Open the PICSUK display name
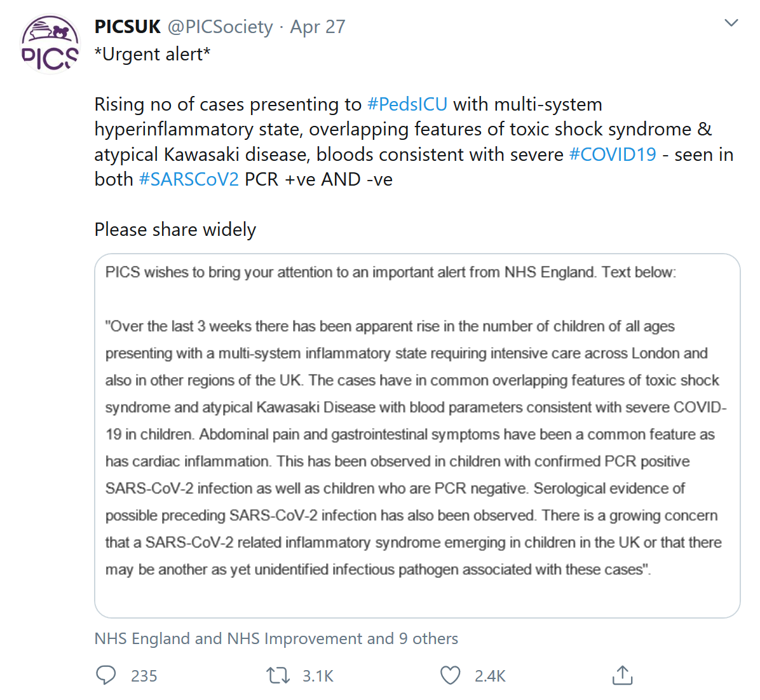Viewport: 760px width, 700px height. 128,27
